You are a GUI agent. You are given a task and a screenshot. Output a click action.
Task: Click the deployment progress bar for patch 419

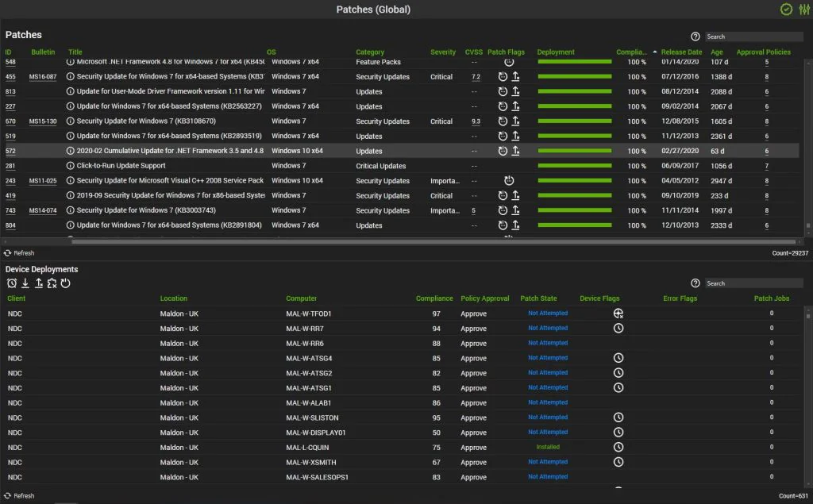point(575,195)
